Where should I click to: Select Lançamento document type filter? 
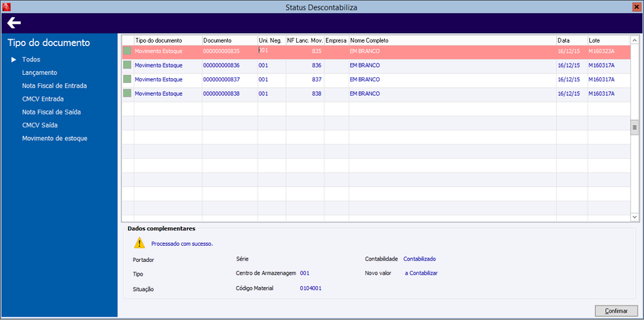[39, 73]
